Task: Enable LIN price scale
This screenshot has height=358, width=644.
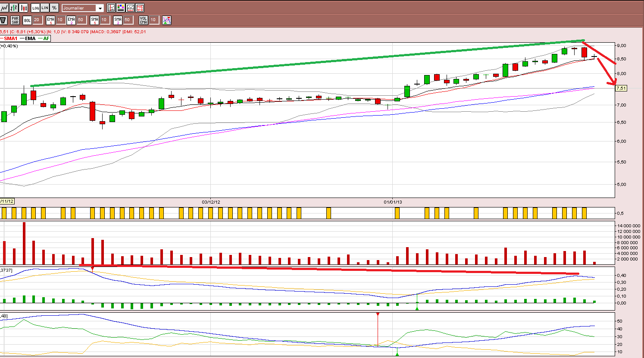Action: pos(45,8)
